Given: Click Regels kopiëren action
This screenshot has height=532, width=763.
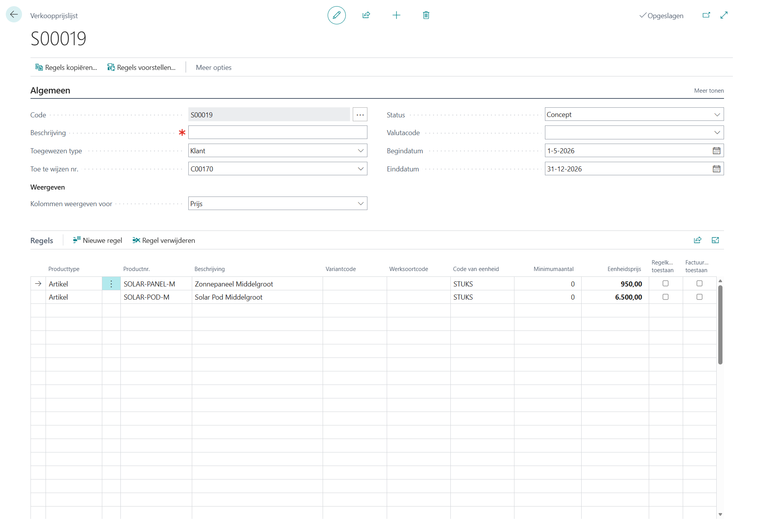Looking at the screenshot, I should click(66, 68).
